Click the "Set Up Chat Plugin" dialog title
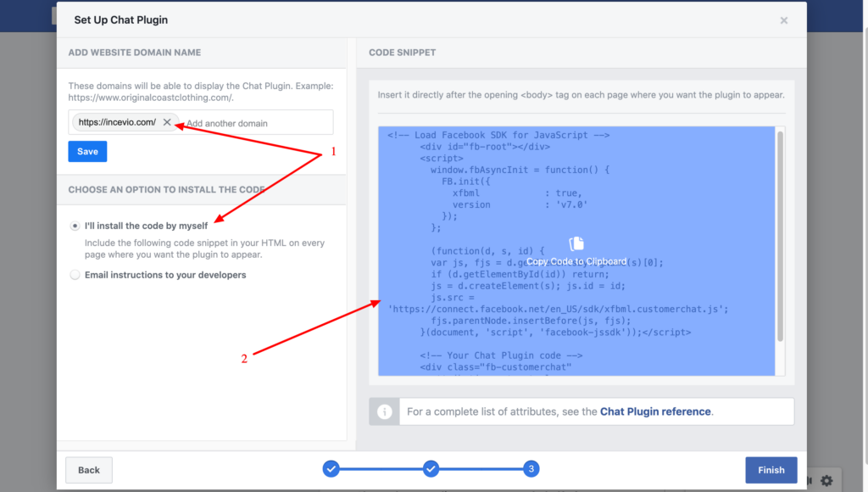The image size is (868, 492). 120,19
